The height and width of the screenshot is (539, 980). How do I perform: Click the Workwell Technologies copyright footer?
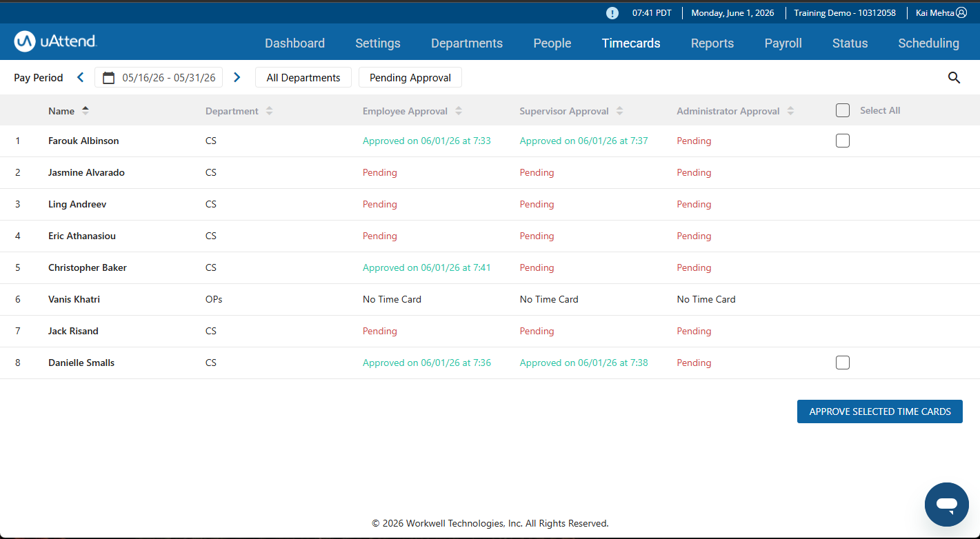pyautogui.click(x=490, y=523)
